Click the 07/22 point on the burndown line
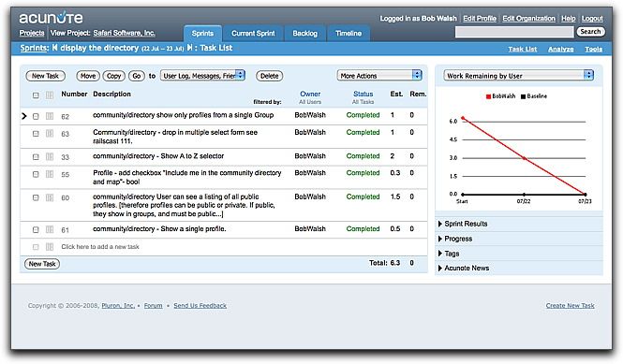The height and width of the screenshot is (364, 623). pyautogui.click(x=524, y=158)
